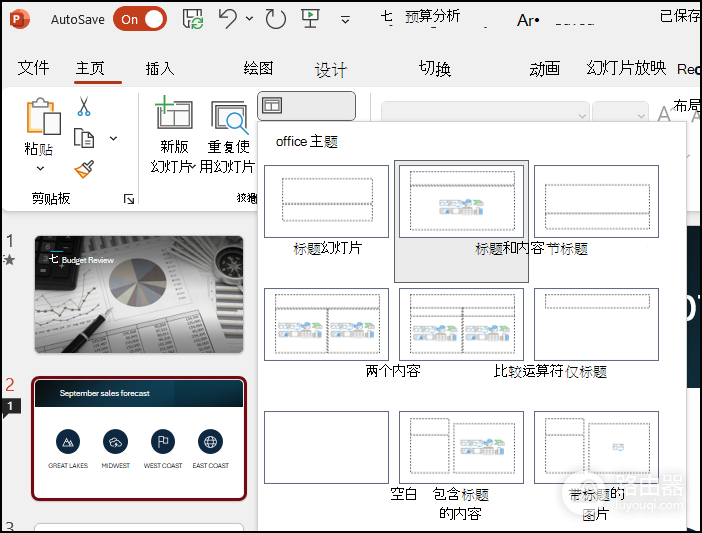Open the Customize Quick Access Toolbar dropdown
This screenshot has height=533, width=702.
pos(345,20)
